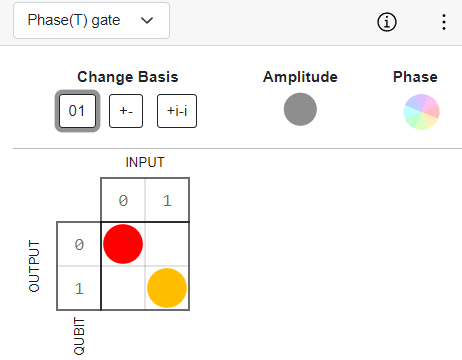Screen dimensions: 462x360
Task: Click the INPUT label above the matrix
Action: pyautogui.click(x=145, y=162)
